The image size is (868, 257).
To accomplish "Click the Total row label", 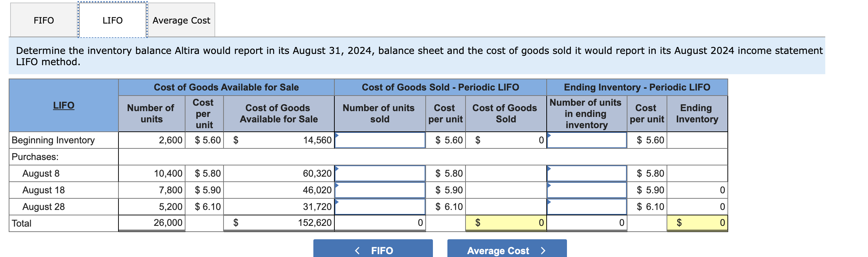I will pos(22,223).
